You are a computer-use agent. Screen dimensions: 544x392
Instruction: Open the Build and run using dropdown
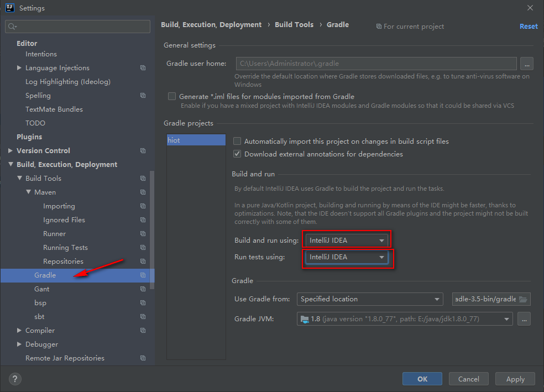pos(347,241)
